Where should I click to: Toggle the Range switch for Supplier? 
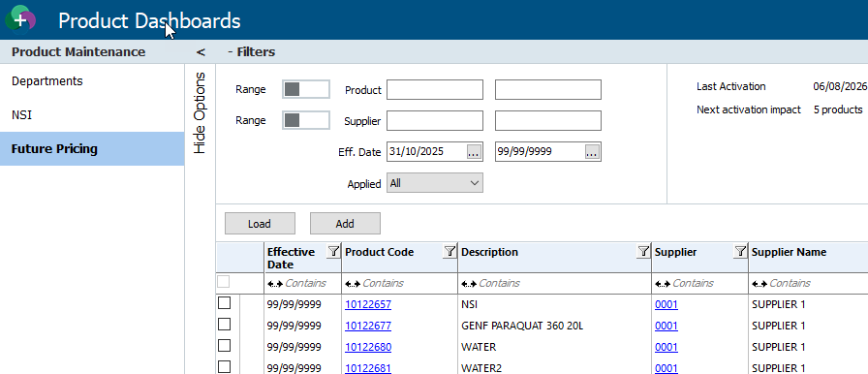(305, 120)
